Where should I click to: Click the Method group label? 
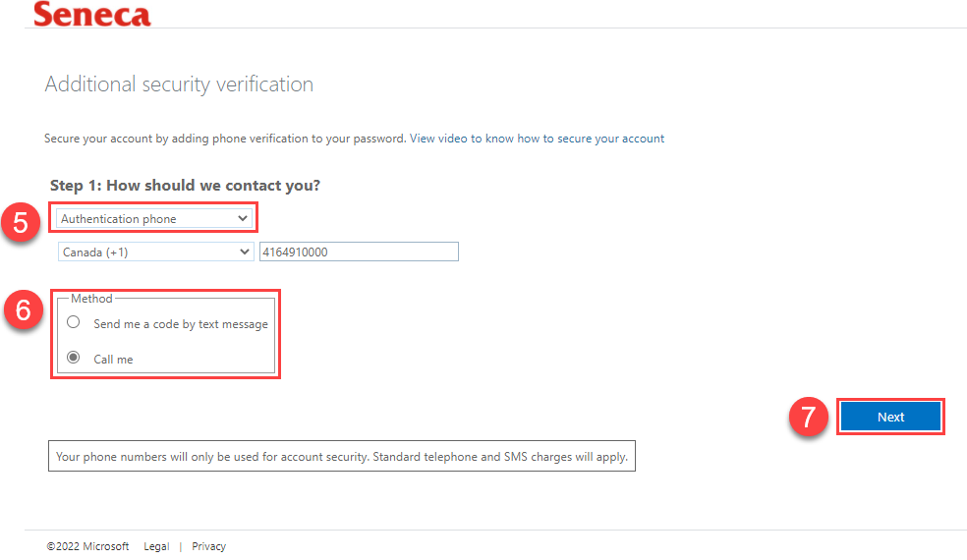(x=91, y=299)
